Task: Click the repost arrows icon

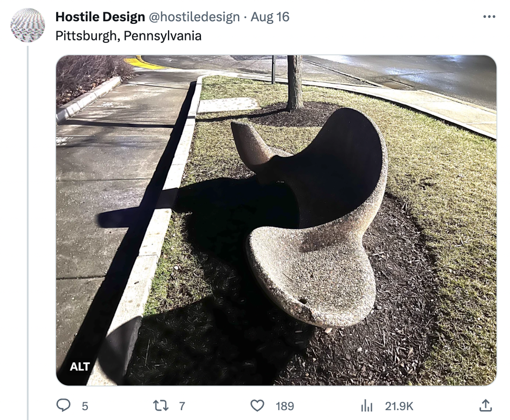Action: pyautogui.click(x=161, y=406)
